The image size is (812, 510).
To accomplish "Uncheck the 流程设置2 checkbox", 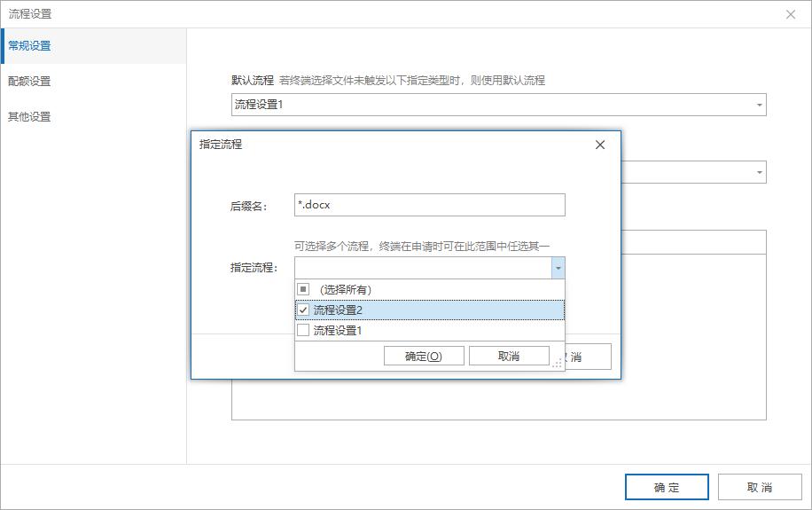I will click(x=303, y=310).
